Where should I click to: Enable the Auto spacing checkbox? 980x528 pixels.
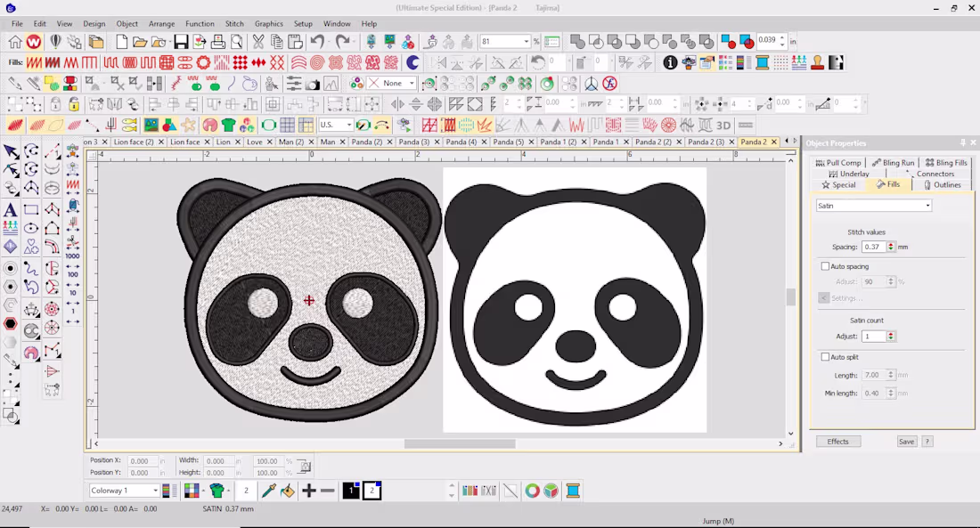(x=825, y=266)
